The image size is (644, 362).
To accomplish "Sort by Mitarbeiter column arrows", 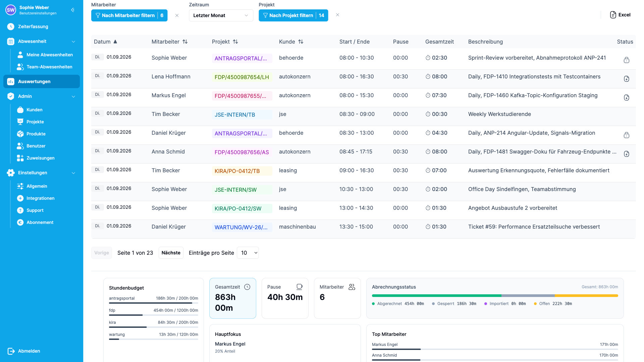I will click(185, 42).
